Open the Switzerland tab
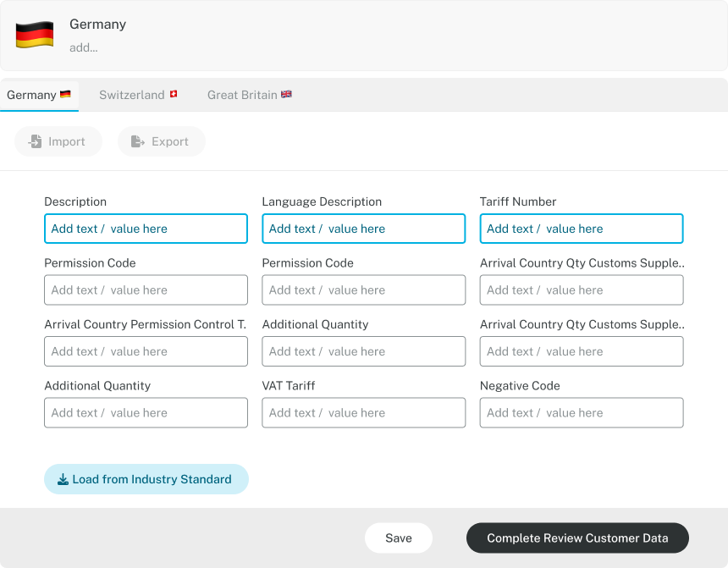This screenshot has height=568, width=728. tap(132, 95)
